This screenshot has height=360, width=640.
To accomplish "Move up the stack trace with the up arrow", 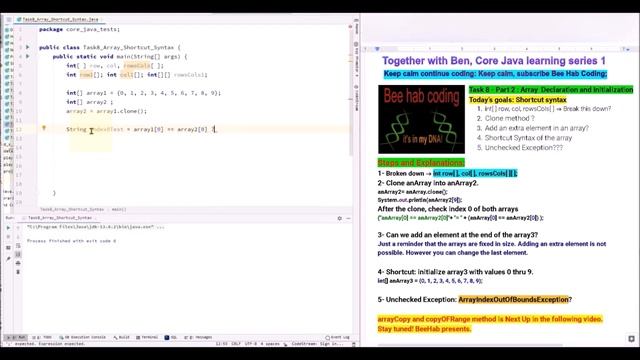I will (x=18, y=228).
